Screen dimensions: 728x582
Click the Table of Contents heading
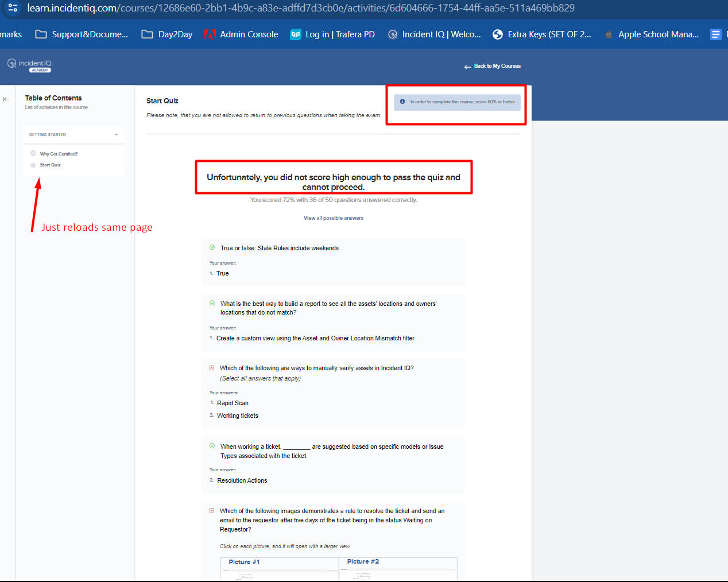click(53, 98)
